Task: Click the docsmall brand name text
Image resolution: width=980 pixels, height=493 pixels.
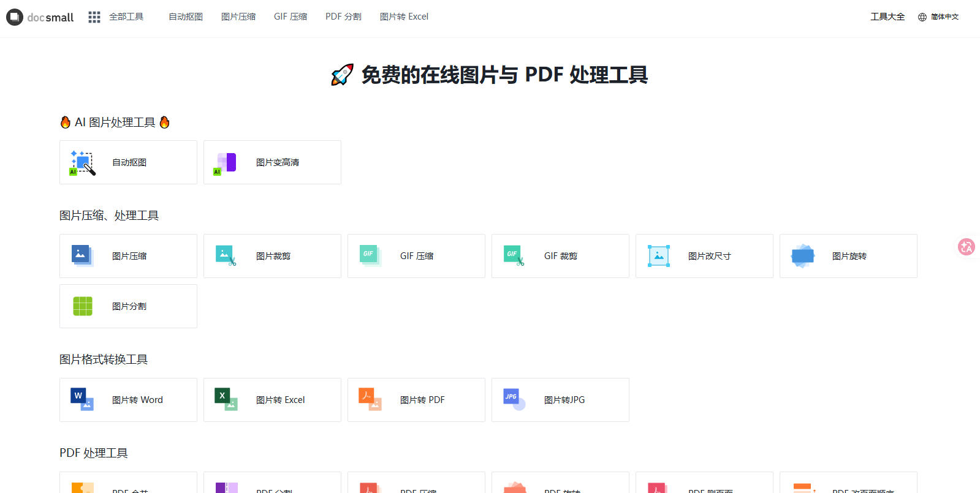Action: pyautogui.click(x=50, y=18)
